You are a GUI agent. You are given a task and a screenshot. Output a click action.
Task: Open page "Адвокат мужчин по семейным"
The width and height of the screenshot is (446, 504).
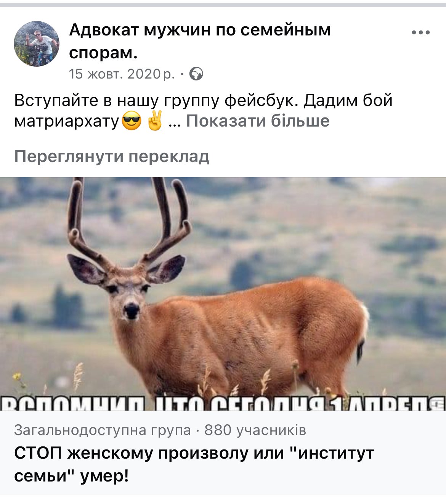coord(200,30)
